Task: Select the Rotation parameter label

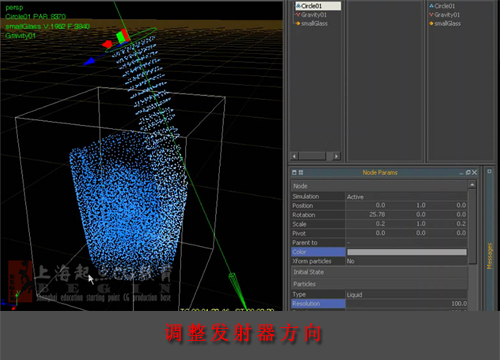Action: tap(304, 215)
